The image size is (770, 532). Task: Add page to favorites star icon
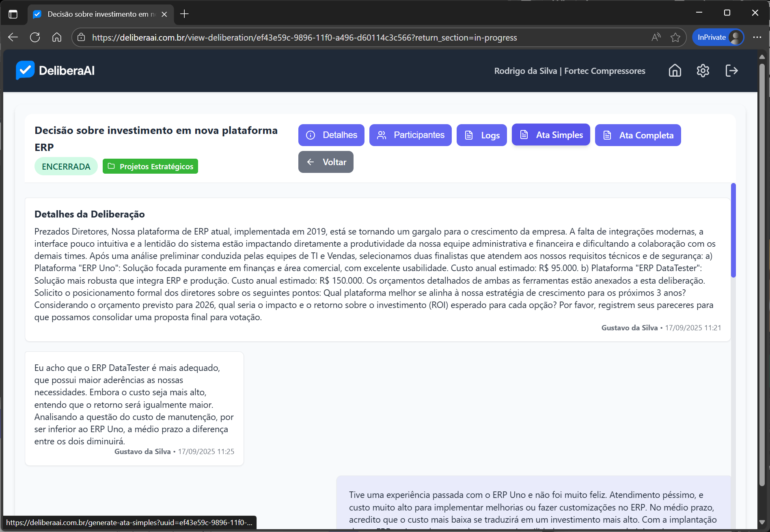(675, 38)
